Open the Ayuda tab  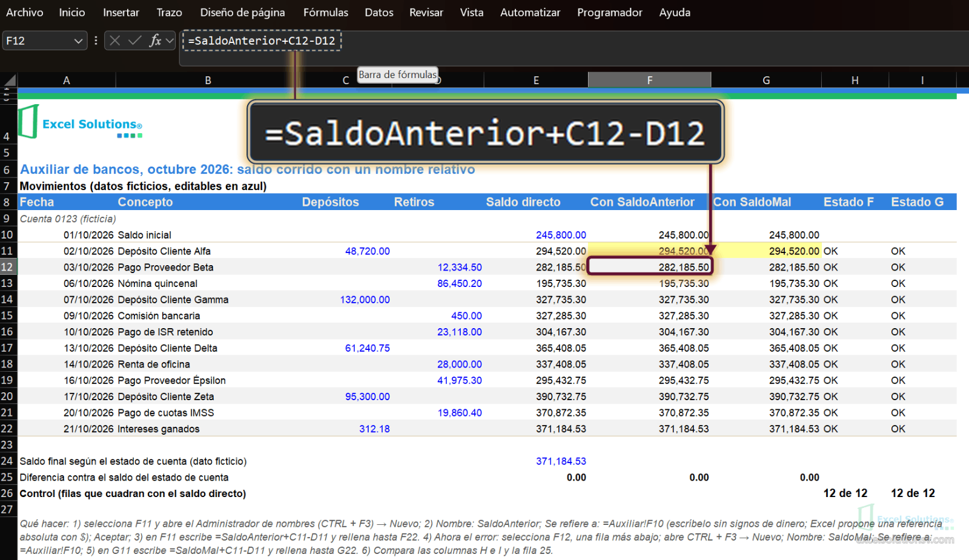pos(675,12)
